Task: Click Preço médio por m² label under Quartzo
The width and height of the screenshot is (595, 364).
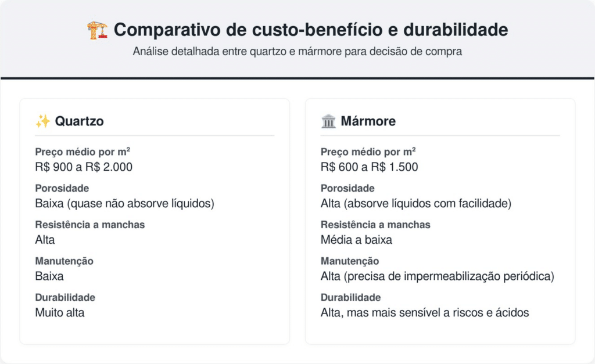Action: (x=83, y=152)
